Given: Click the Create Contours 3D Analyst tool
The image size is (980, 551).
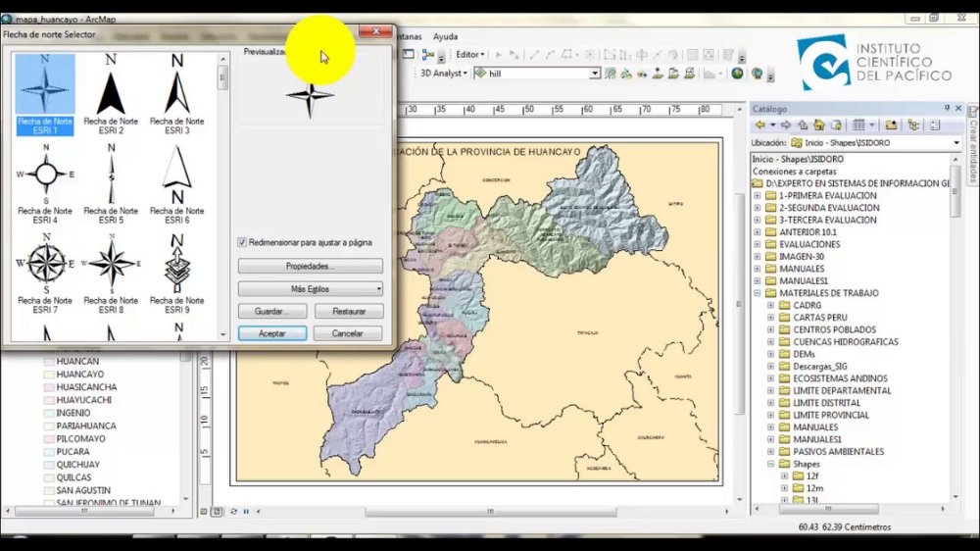Looking at the screenshot, I should coord(610,74).
